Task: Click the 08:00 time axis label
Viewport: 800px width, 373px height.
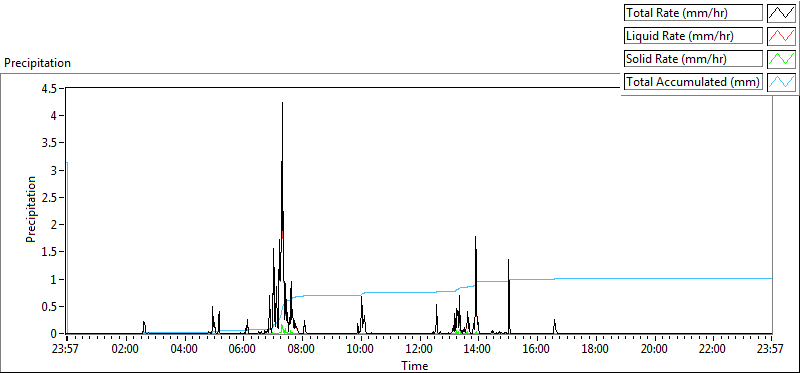Action: [x=302, y=350]
